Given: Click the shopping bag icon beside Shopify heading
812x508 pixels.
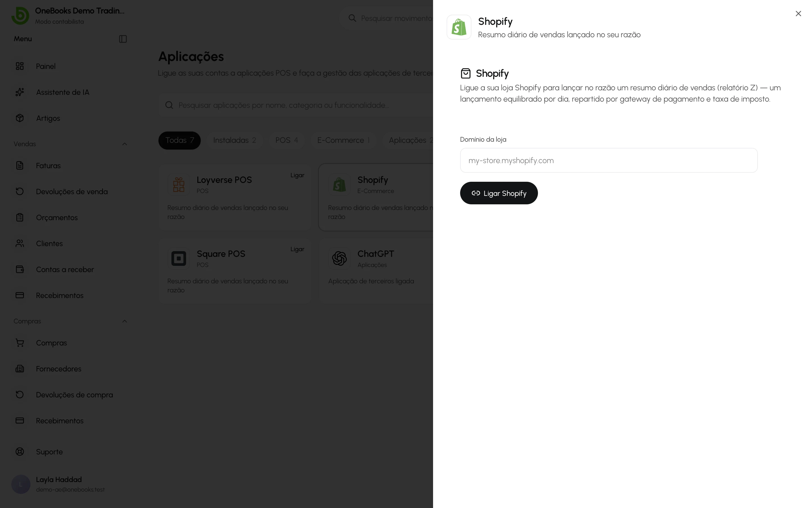Looking at the screenshot, I should [x=465, y=73].
